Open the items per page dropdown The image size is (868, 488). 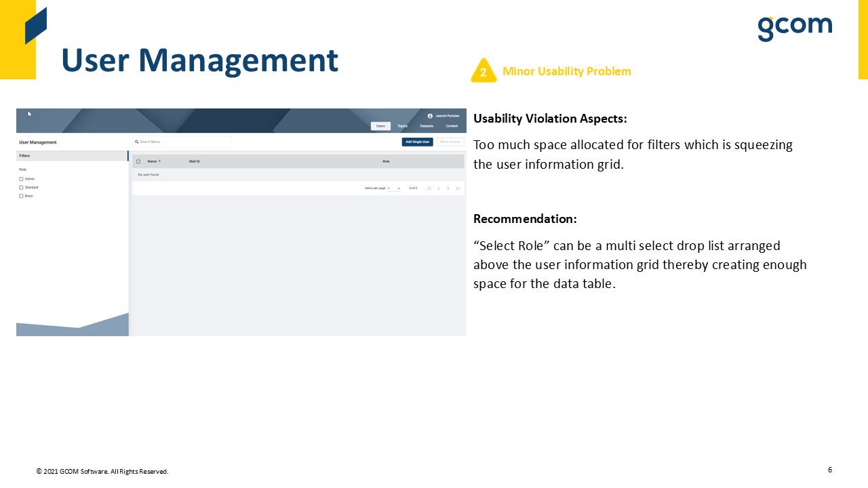click(x=394, y=188)
